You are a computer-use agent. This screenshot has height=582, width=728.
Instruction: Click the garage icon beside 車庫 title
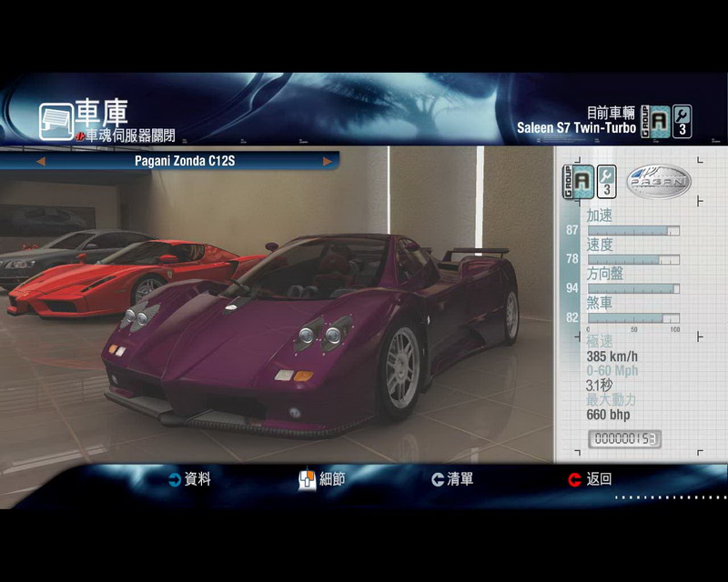[56, 121]
